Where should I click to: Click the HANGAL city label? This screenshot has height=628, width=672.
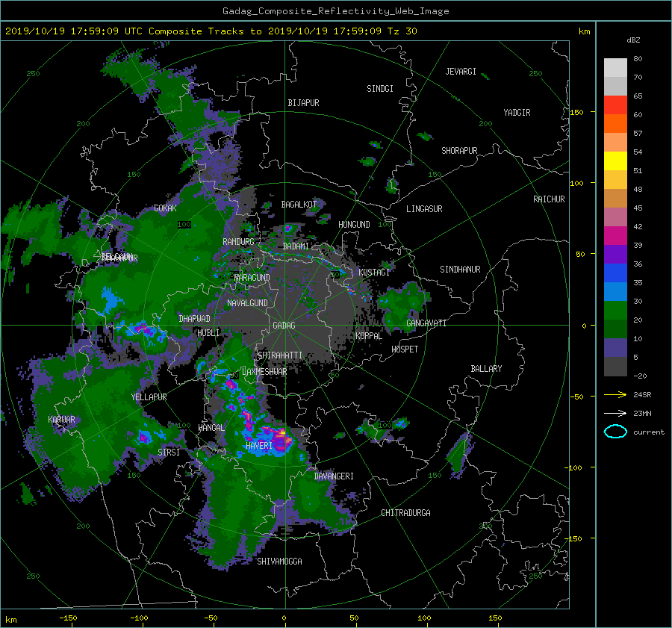(x=211, y=428)
